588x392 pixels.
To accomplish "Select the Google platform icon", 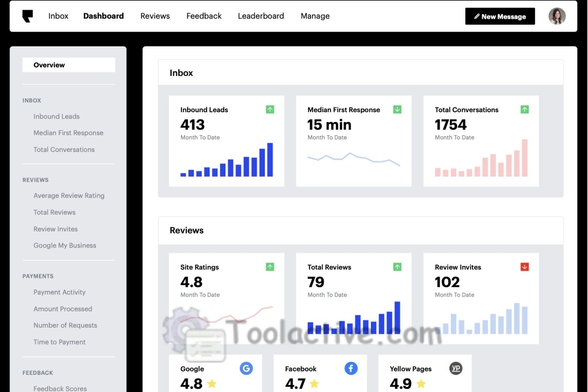I will coord(246,368).
